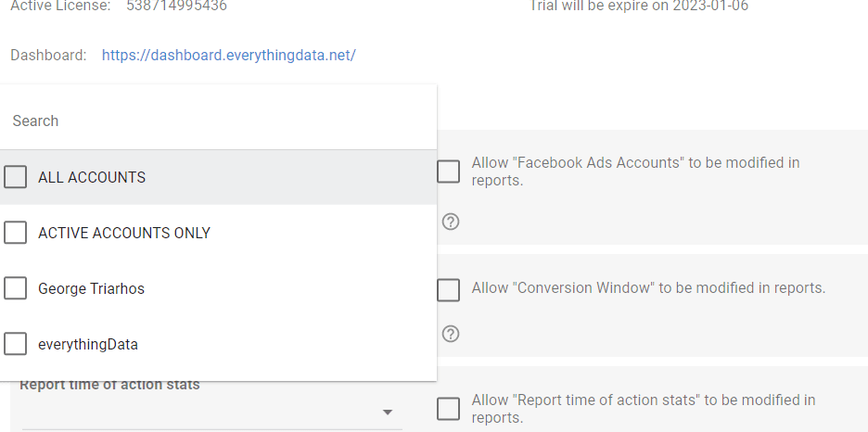This screenshot has height=432, width=868.
Task: Open the dashboard.everythingdata.net link
Action: click(x=229, y=56)
